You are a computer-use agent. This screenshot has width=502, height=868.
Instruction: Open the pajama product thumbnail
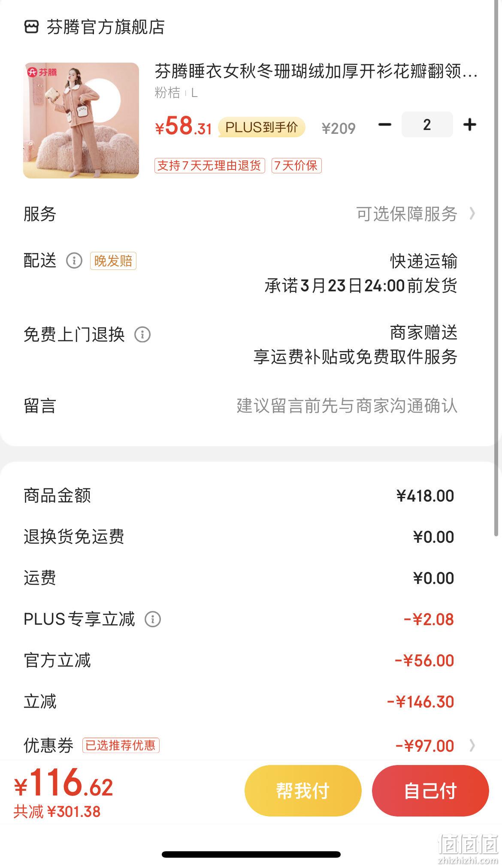(x=81, y=120)
